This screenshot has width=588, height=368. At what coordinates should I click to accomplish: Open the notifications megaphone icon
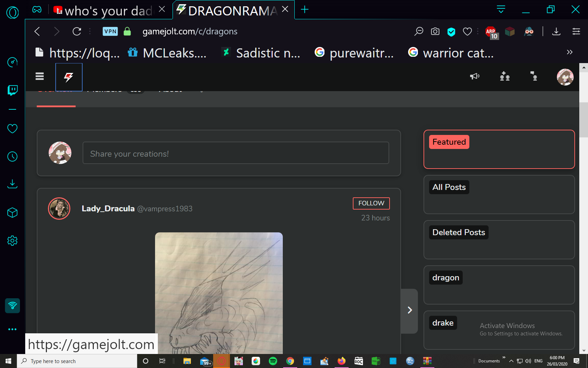tap(475, 76)
